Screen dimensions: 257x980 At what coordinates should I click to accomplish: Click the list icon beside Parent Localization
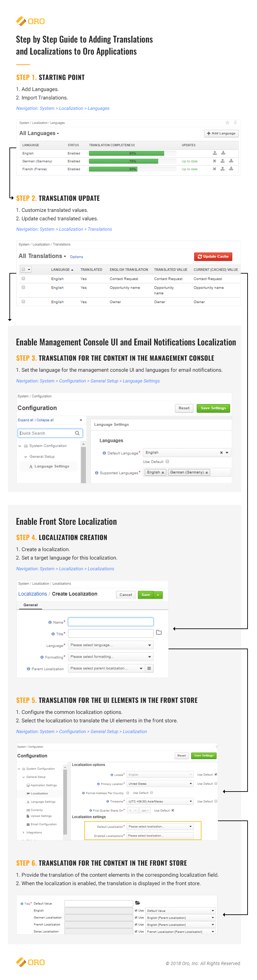pyautogui.click(x=149, y=668)
